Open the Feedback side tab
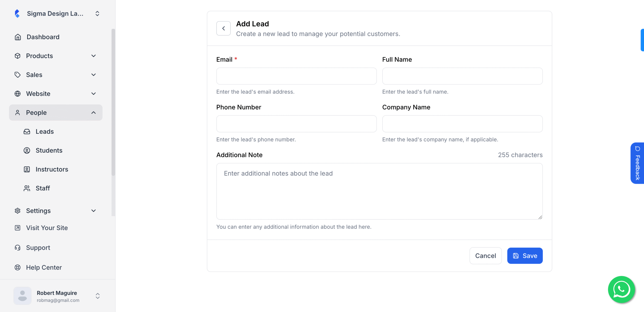This screenshot has height=312, width=644. (x=637, y=163)
